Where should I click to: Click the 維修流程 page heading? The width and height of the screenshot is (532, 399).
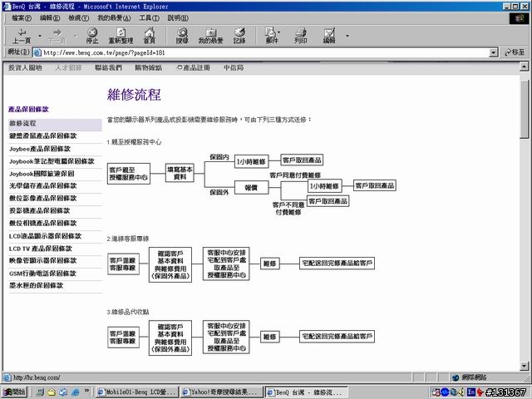pyautogui.click(x=134, y=95)
